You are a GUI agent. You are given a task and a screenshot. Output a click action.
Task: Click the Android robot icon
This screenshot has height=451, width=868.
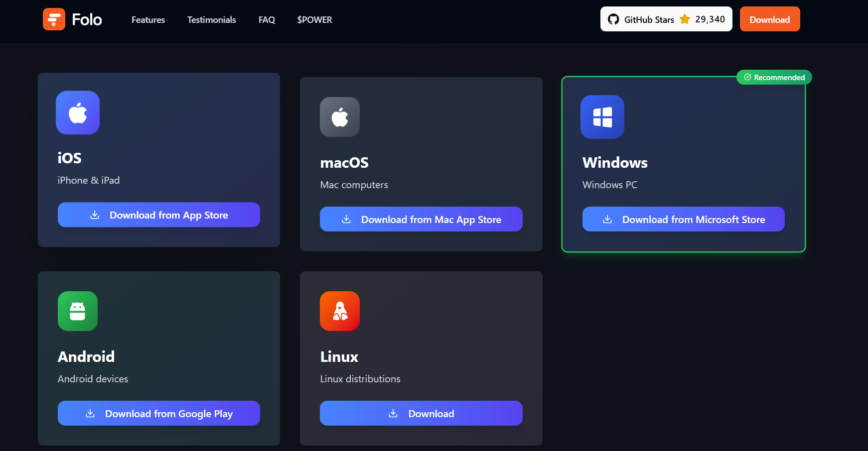pos(78,311)
